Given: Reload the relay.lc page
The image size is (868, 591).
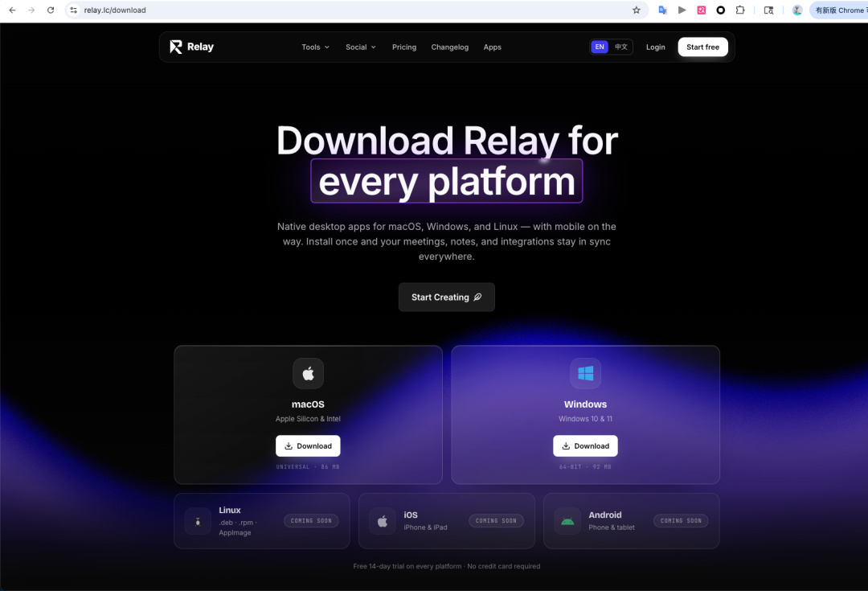Looking at the screenshot, I should pyautogui.click(x=51, y=10).
